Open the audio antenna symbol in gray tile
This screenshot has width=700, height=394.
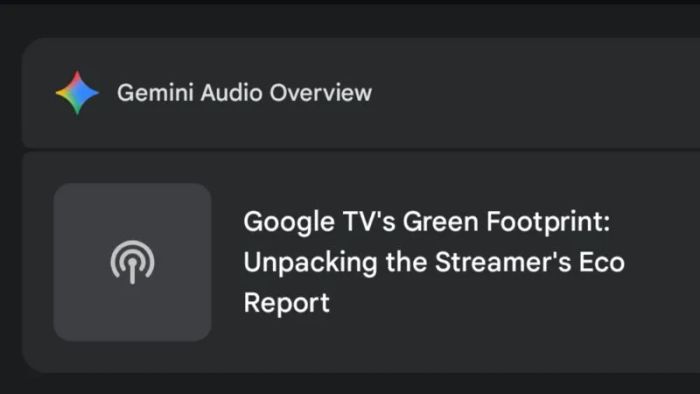tap(133, 262)
